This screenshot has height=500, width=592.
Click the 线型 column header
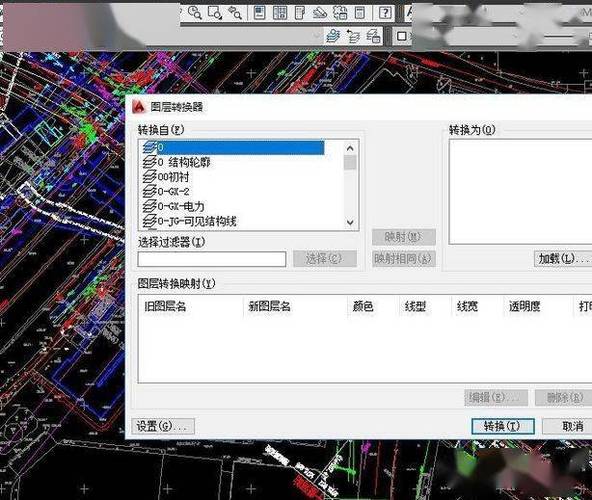[x=426, y=306]
